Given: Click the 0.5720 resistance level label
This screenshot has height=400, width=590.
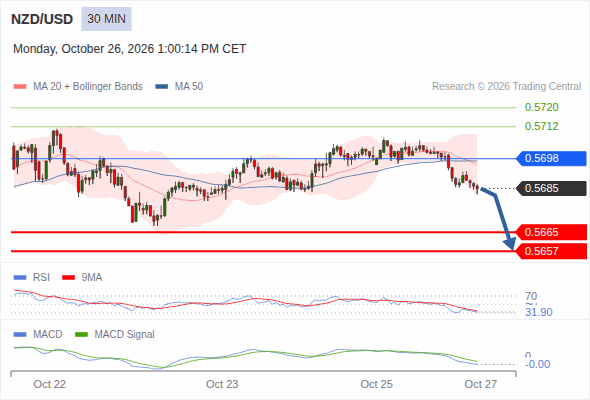Looking at the screenshot, I should (x=541, y=107).
